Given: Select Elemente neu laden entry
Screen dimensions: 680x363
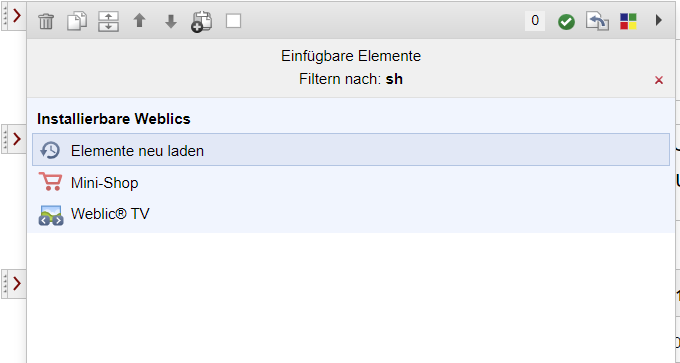Looking at the screenshot, I should click(x=351, y=150).
